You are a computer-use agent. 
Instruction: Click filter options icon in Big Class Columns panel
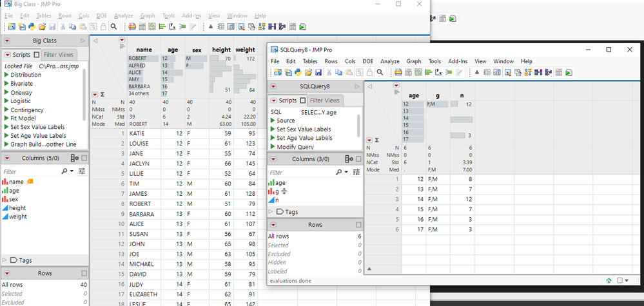pos(82,171)
